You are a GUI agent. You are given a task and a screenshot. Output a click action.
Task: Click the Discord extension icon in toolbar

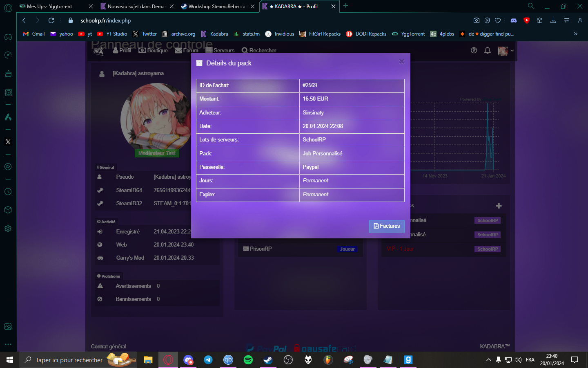click(x=514, y=20)
